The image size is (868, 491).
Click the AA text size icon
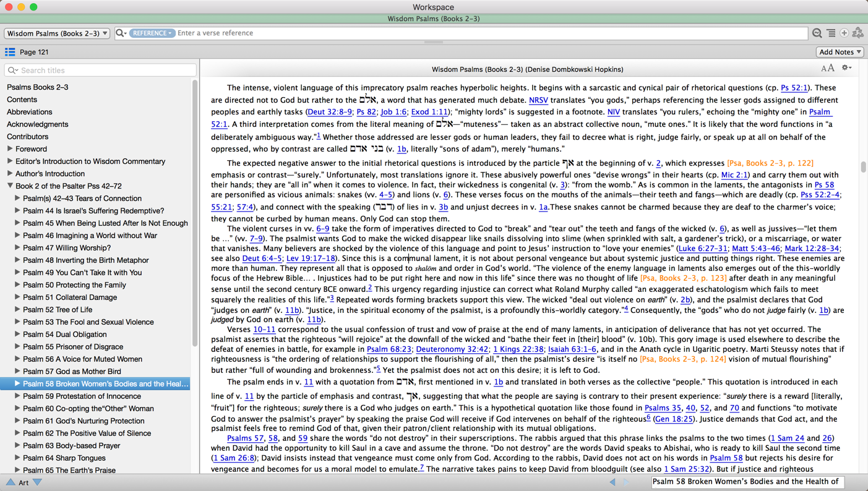point(827,68)
